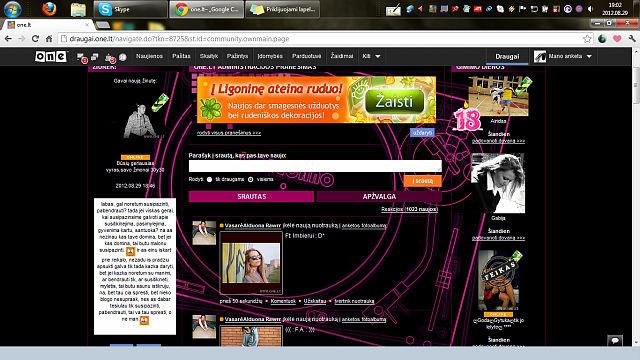
Task: Open Windows Explorer folder icon on taskbar
Action: (78, 9)
